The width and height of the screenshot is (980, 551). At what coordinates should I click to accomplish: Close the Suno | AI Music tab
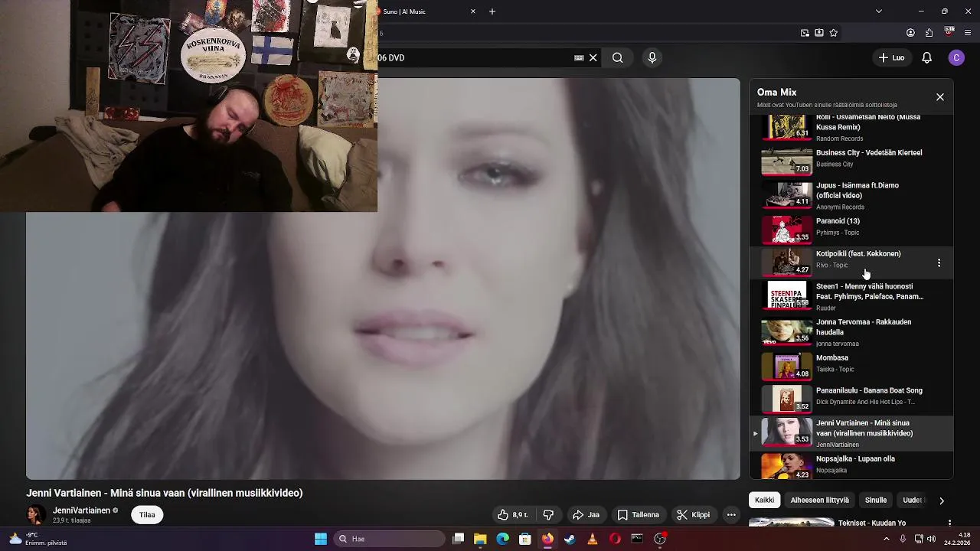[x=472, y=11]
